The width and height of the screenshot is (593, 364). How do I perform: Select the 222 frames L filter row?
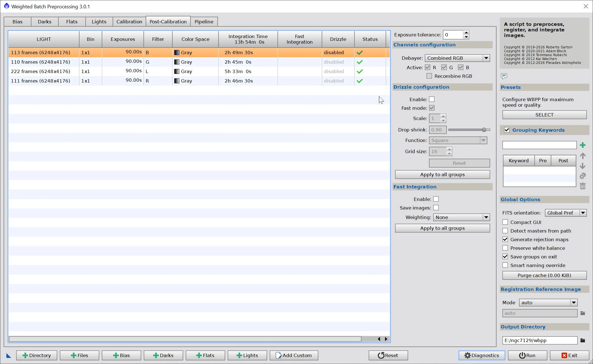(x=199, y=71)
